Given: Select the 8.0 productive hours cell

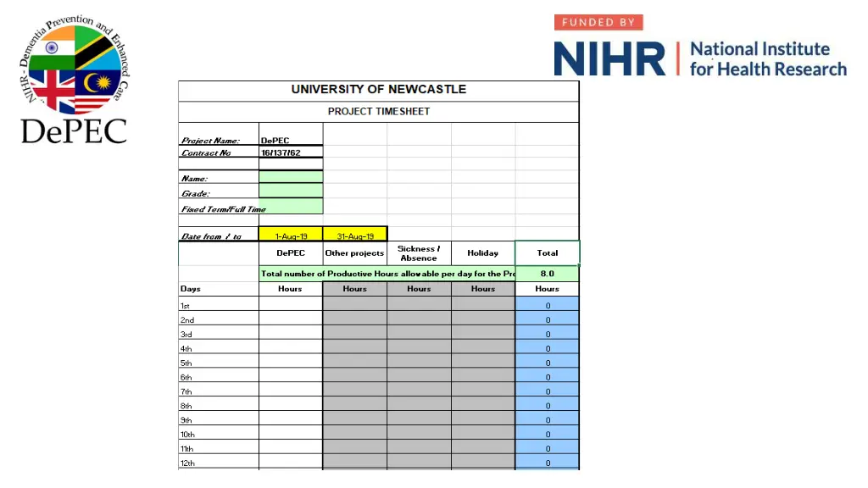Looking at the screenshot, I should click(x=547, y=274).
